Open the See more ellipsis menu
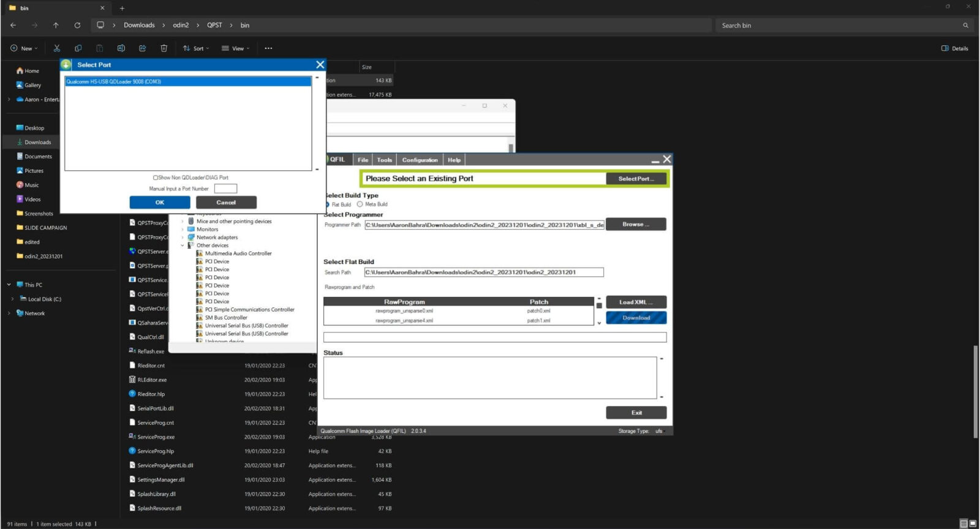Image resolution: width=980 pixels, height=529 pixels. point(268,48)
